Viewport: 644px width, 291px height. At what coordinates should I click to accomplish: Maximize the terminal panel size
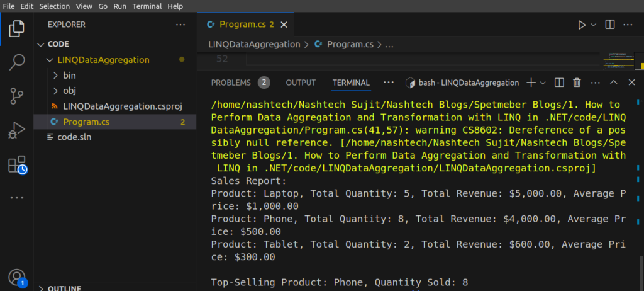(x=614, y=83)
